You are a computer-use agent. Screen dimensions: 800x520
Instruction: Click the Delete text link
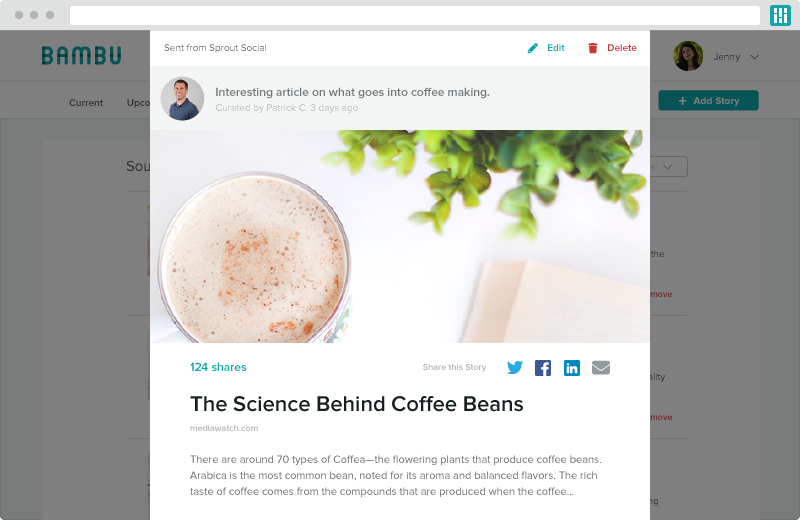[621, 48]
